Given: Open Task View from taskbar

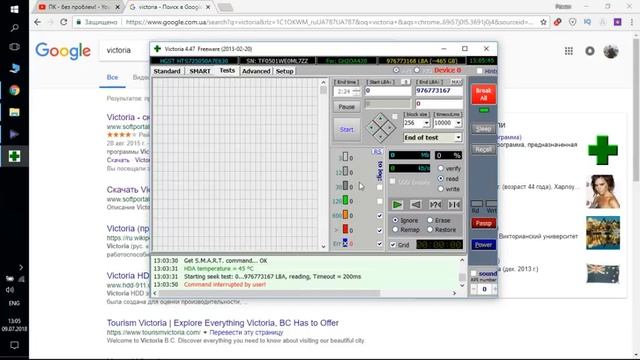Looking at the screenshot, I should (14, 47).
